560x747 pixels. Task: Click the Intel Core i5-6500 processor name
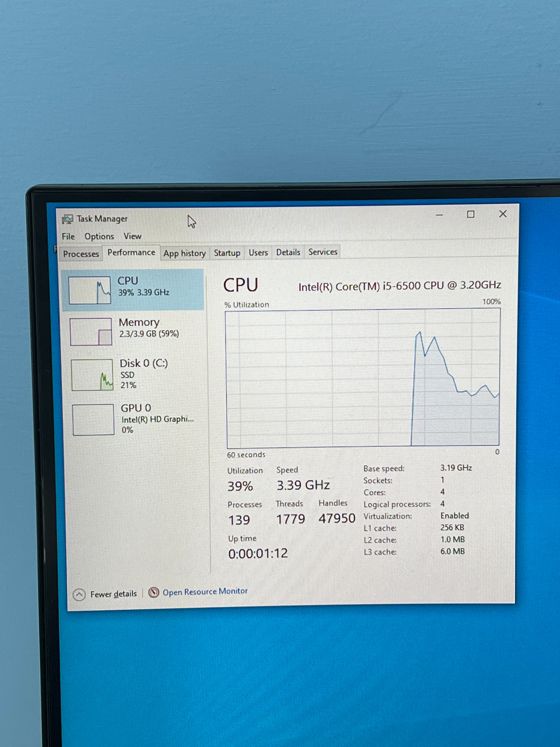(x=399, y=286)
